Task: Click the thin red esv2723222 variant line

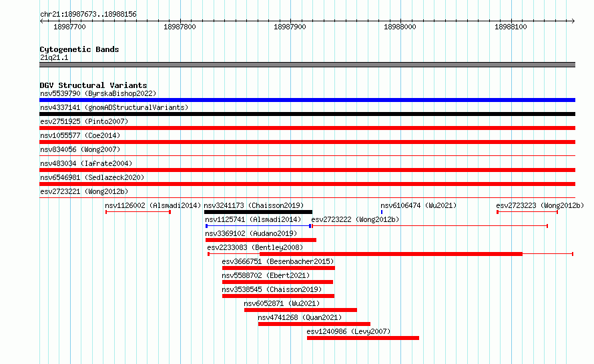Action: coord(430,226)
